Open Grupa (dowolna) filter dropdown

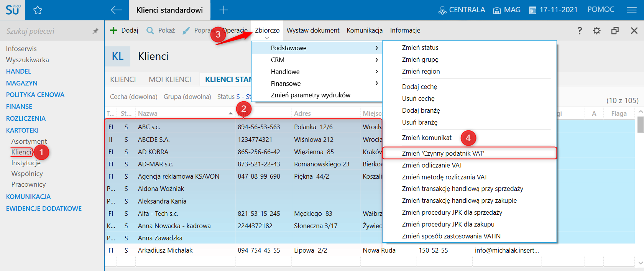coord(187,97)
